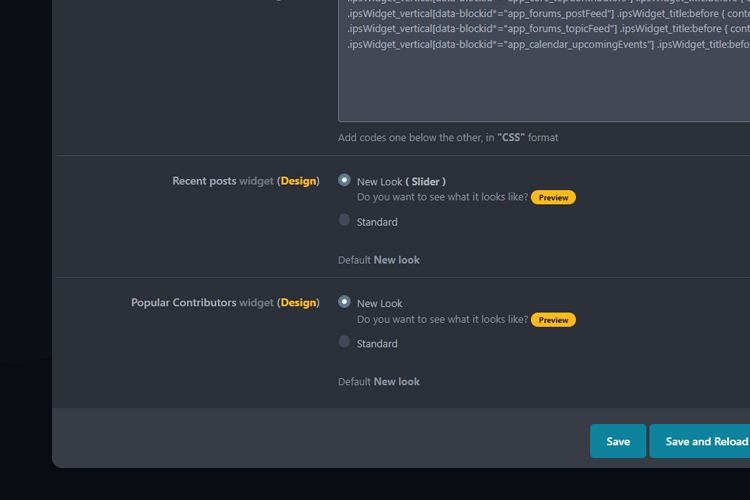Select Standard radio for Recent posts widget
Viewport: 750px width, 500px height.
[344, 220]
